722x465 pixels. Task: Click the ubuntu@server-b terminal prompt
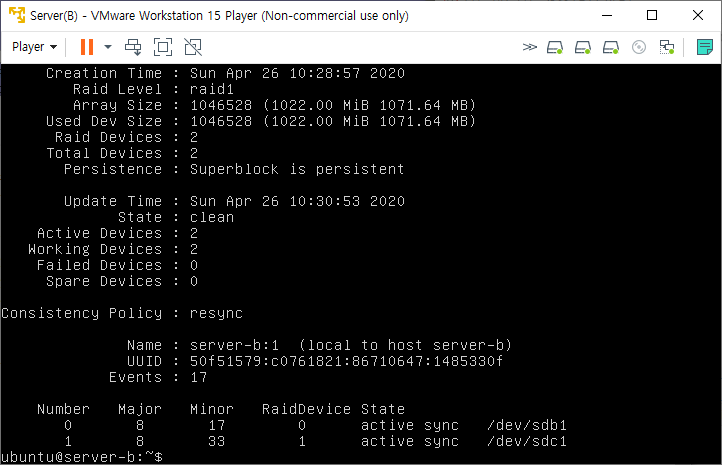coord(82,457)
